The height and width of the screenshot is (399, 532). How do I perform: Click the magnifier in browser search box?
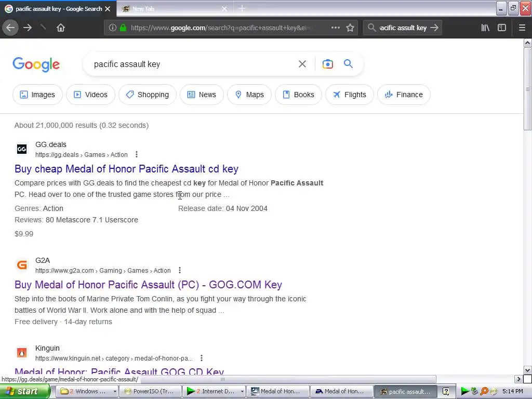tap(371, 28)
